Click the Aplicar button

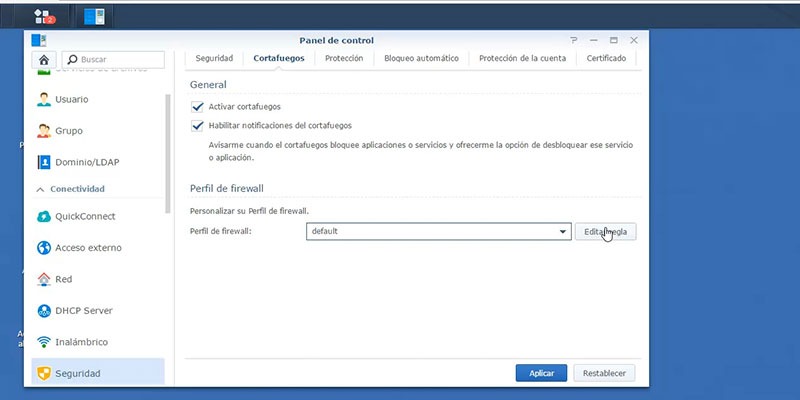[541, 373]
